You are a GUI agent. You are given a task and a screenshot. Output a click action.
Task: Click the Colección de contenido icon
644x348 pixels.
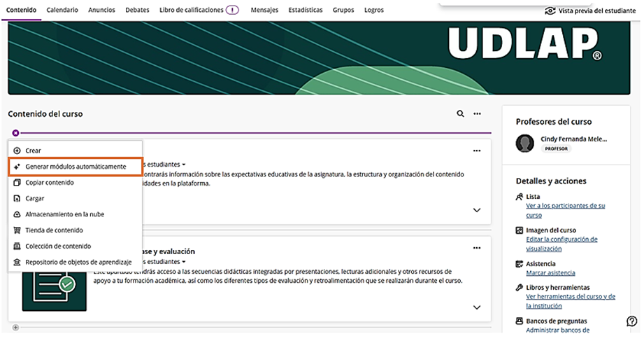[17, 246]
